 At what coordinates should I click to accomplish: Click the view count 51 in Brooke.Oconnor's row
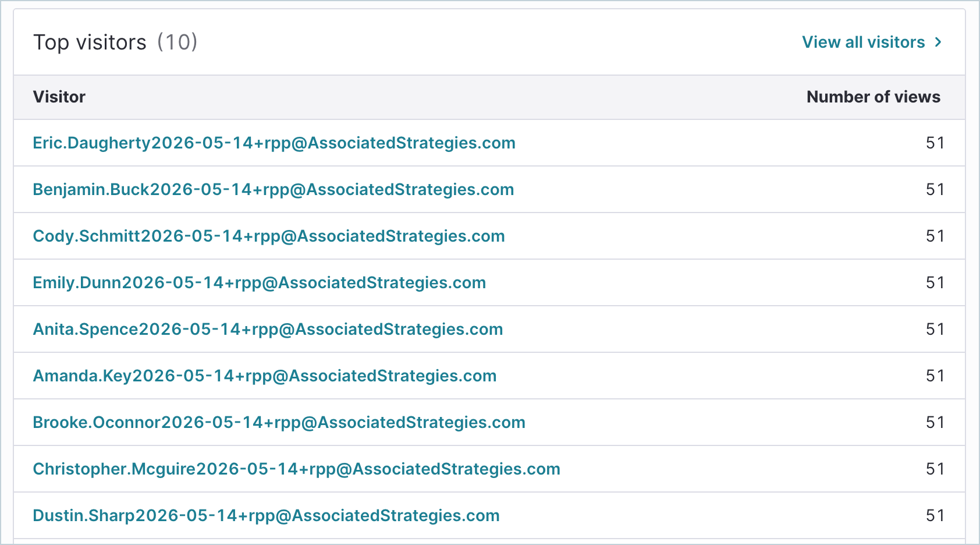point(935,423)
